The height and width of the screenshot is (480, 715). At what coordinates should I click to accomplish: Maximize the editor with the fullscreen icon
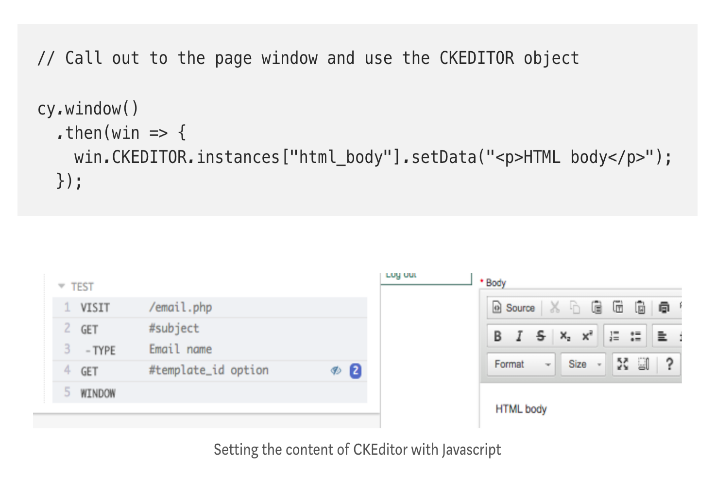click(x=622, y=365)
